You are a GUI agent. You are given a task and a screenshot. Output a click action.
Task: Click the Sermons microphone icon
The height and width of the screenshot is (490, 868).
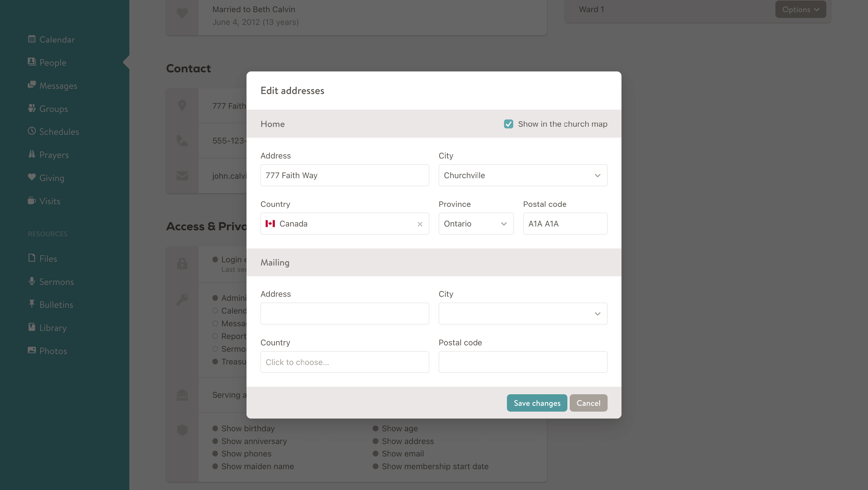[x=32, y=281]
